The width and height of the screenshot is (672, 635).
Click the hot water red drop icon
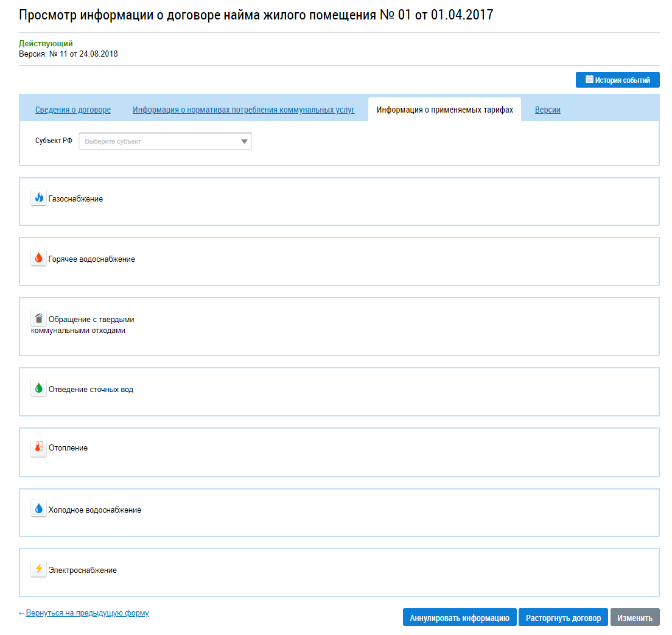[39, 258]
